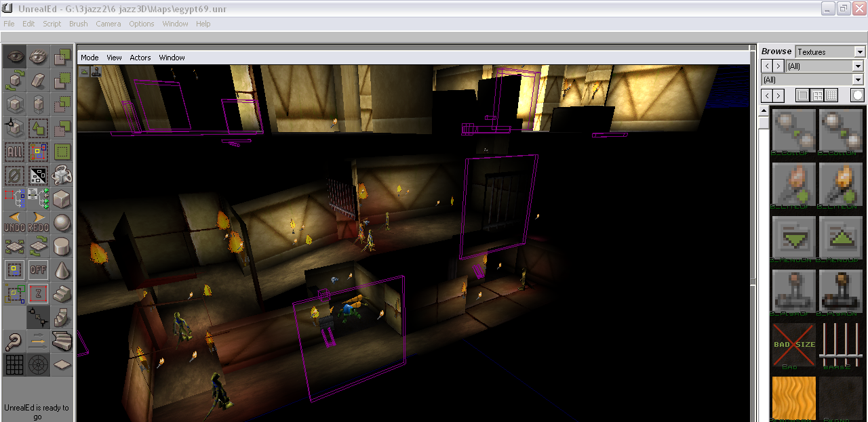Click previous arrow beside thumbnail view buttons
This screenshot has height=422, width=868.
(x=767, y=96)
